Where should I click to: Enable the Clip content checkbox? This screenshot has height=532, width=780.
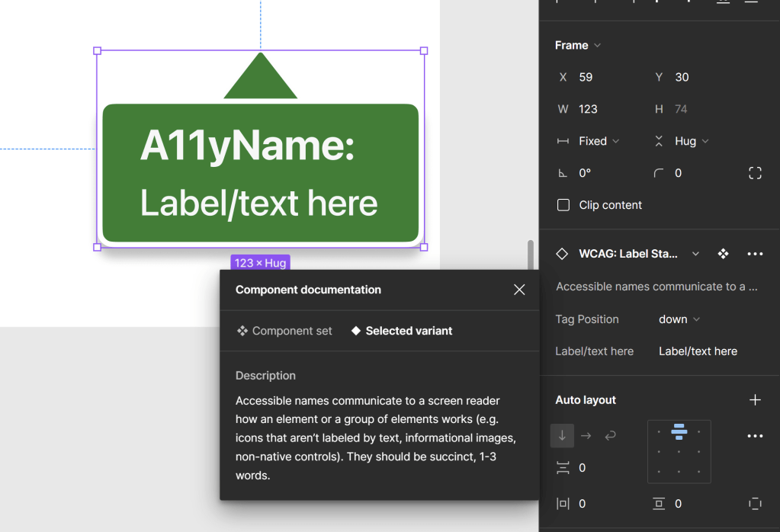[x=563, y=205]
